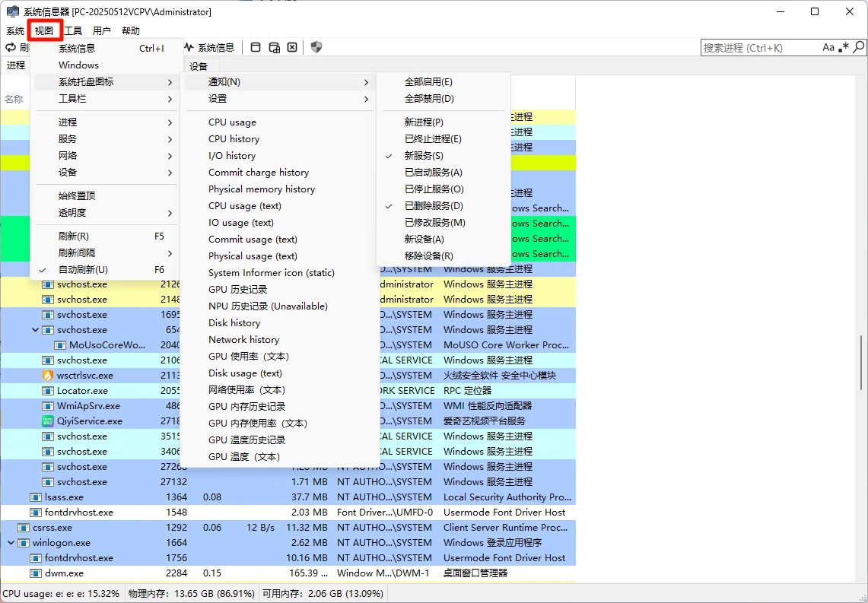868x603 pixels.
Task: Click the MoUsoCoreWo... process icon
Action: (x=60, y=345)
